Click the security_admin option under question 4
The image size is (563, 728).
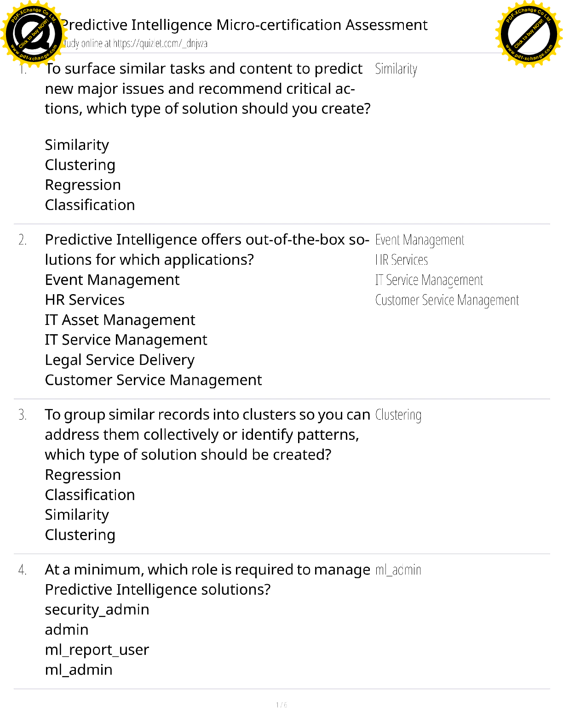pos(97,610)
